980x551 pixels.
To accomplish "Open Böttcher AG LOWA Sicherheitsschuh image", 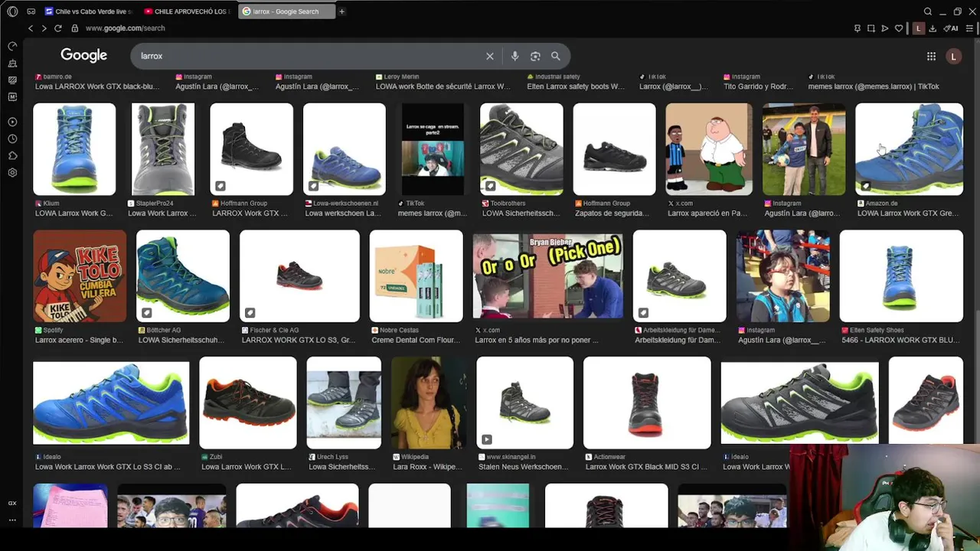I will 182,276.
